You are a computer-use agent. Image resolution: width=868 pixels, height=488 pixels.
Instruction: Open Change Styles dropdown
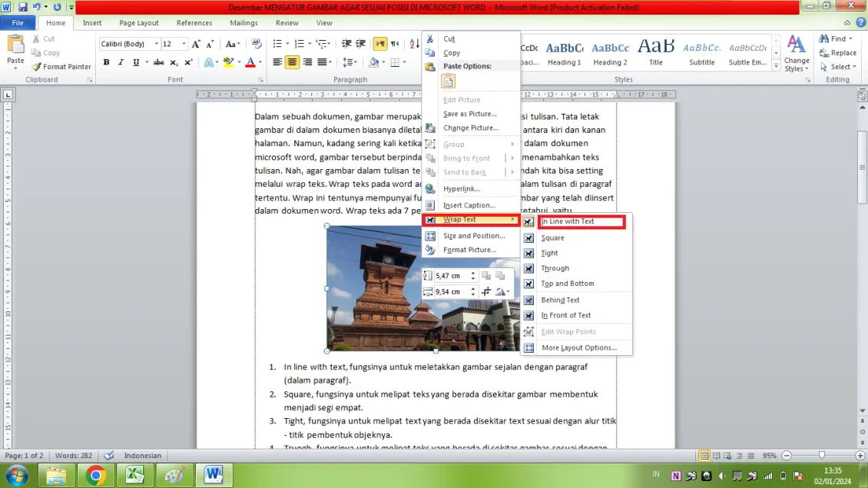tap(797, 53)
